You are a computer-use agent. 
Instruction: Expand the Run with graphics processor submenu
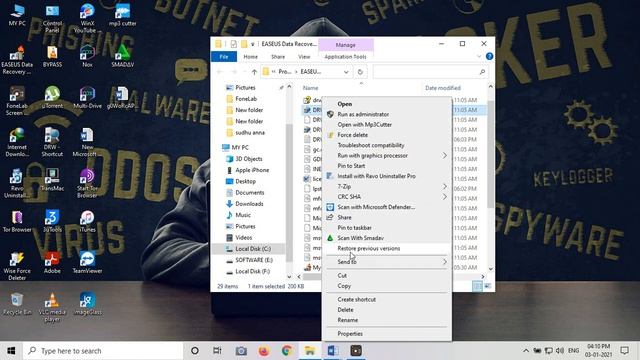[444, 156]
